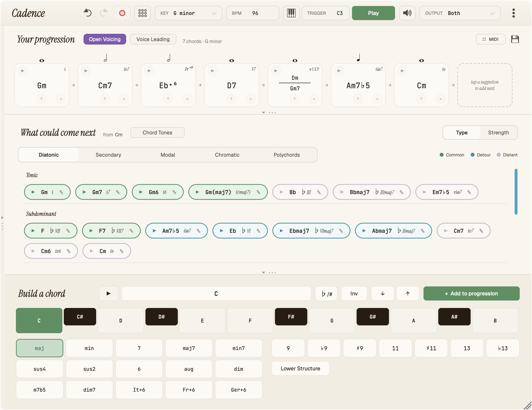The height and width of the screenshot is (410, 532).
Task: Select the Fr+6 chord type
Action: pyautogui.click(x=189, y=390)
